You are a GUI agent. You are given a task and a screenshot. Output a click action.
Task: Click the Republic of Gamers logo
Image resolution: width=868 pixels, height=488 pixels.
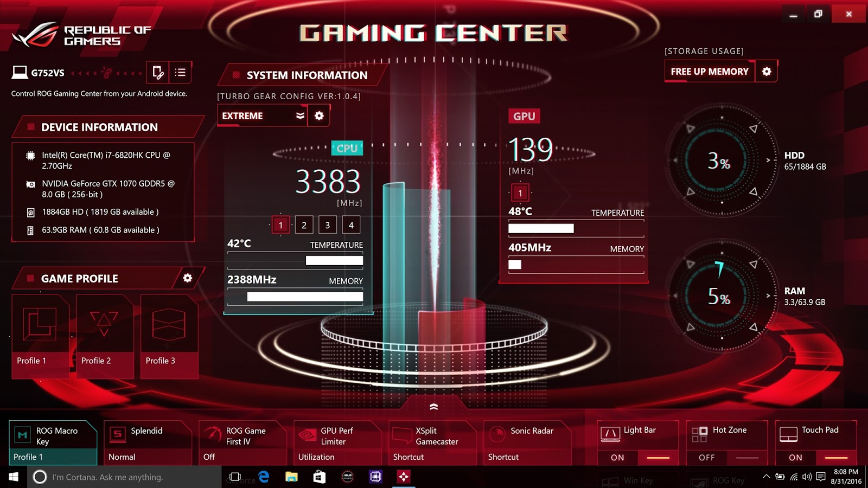81,35
